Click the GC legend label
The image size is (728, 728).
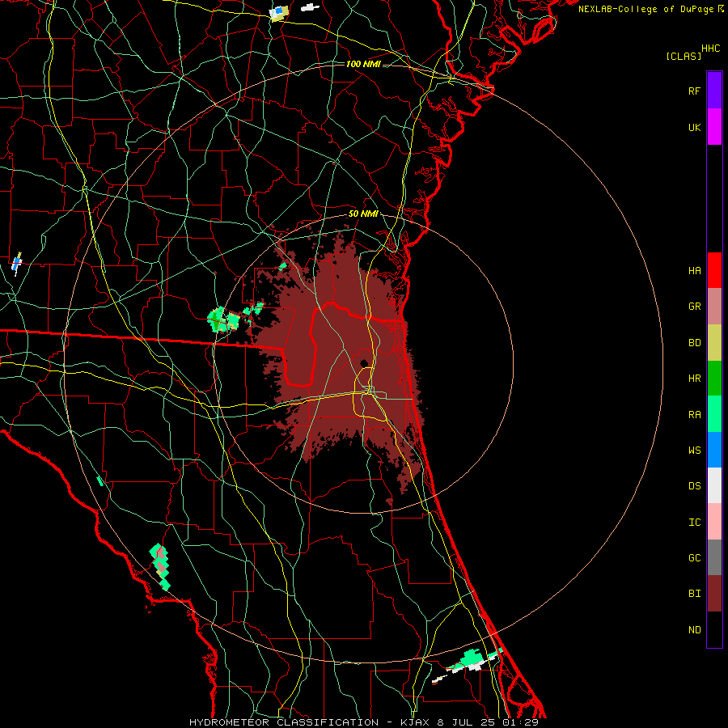pos(694,558)
